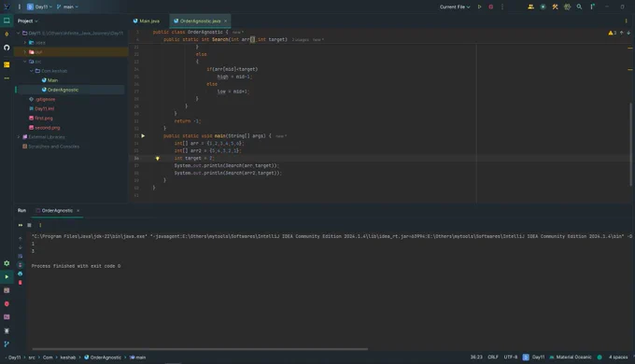Open Run tool window sidebar play icon

pyautogui.click(x=7, y=277)
